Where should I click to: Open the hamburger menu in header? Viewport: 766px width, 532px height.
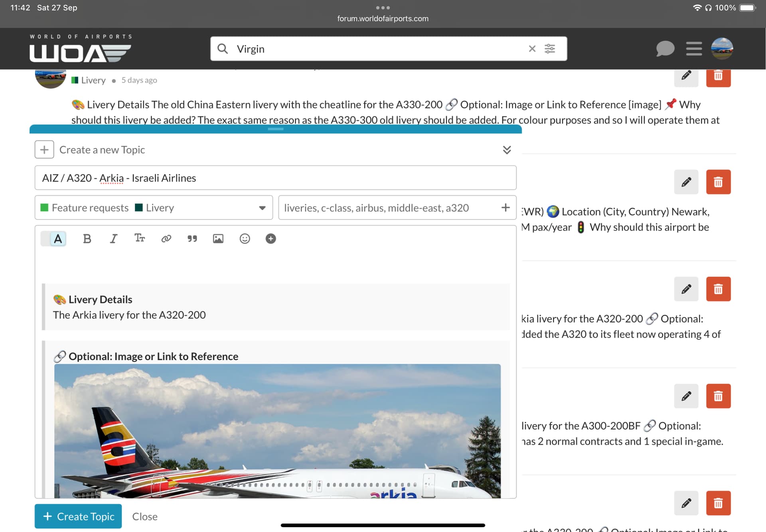[694, 49]
